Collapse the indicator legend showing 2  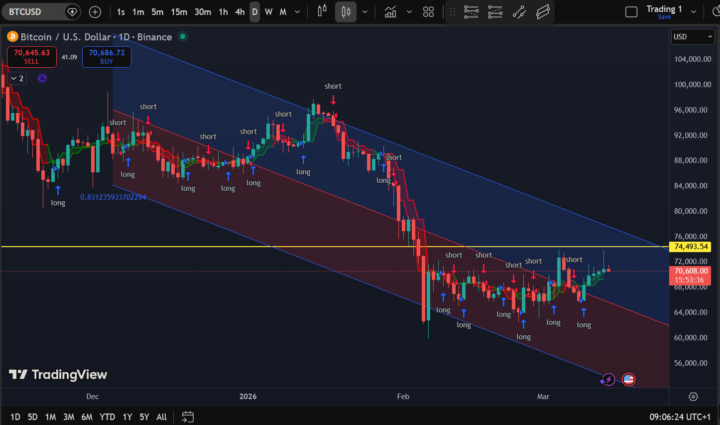(x=17, y=78)
